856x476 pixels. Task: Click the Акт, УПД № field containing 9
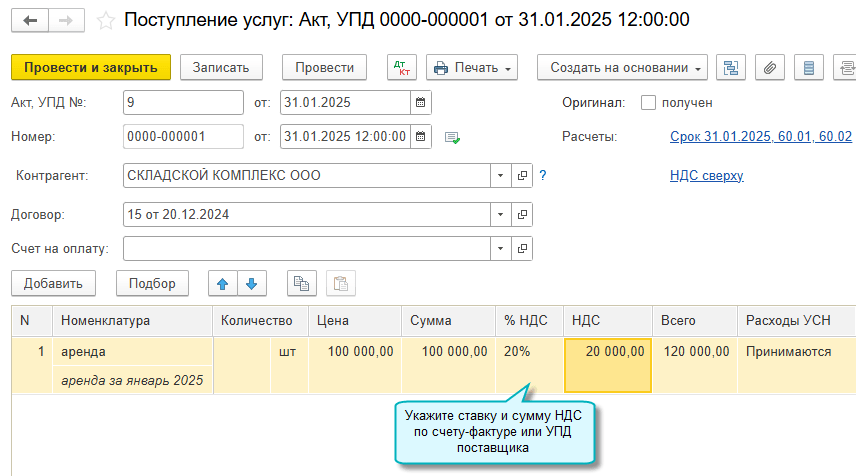183,103
